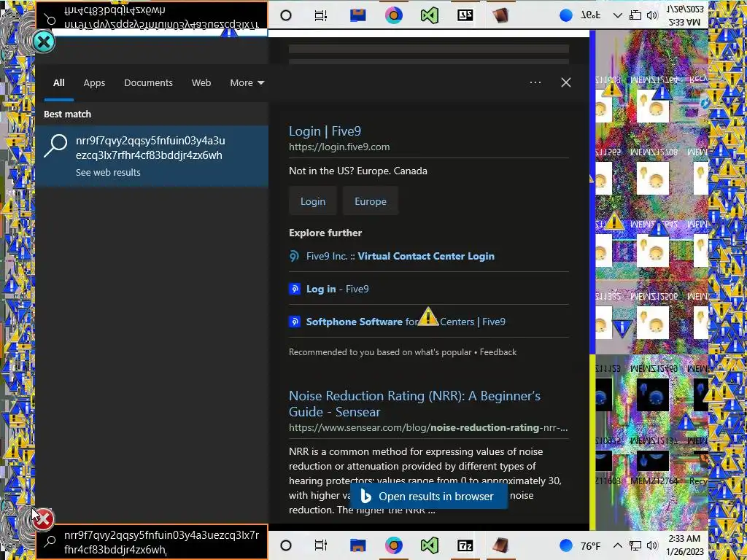This screenshot has width=747, height=560.
Task: Click the search magnifier in the taskbar
Action: point(50,541)
